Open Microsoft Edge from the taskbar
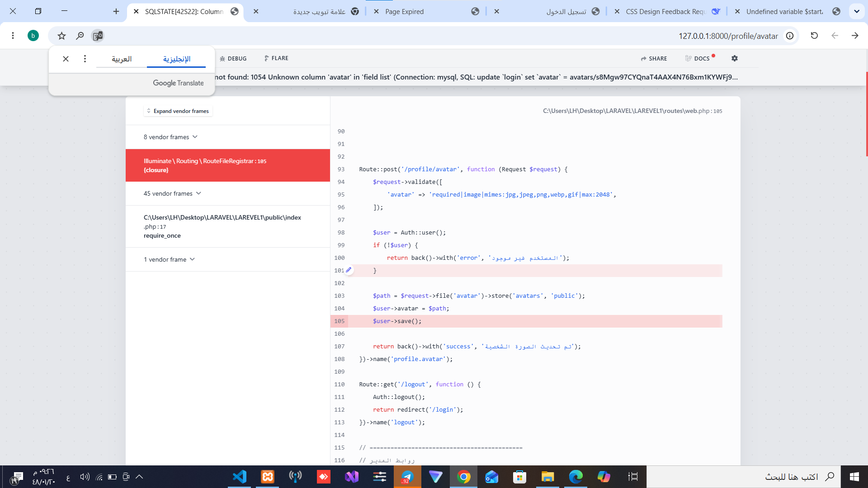 [576, 477]
